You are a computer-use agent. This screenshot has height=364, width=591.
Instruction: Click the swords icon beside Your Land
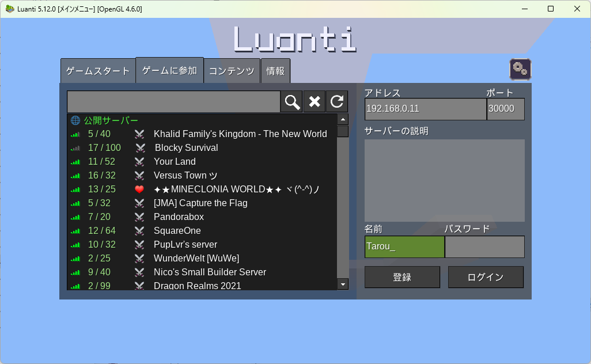pos(139,162)
